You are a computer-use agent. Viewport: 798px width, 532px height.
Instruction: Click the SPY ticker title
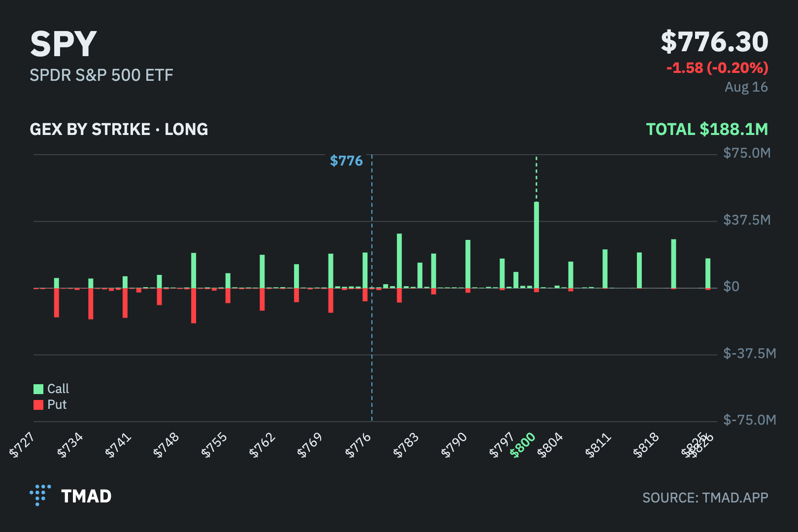click(63, 44)
